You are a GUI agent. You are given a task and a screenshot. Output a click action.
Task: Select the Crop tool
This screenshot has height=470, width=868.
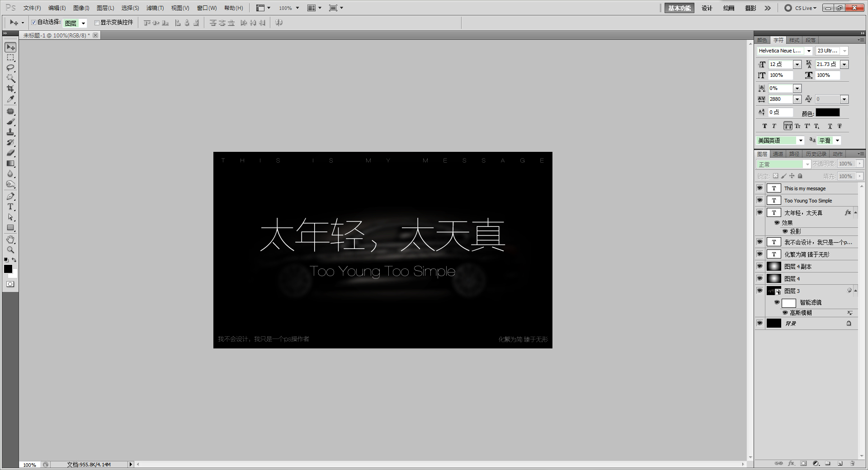10,89
